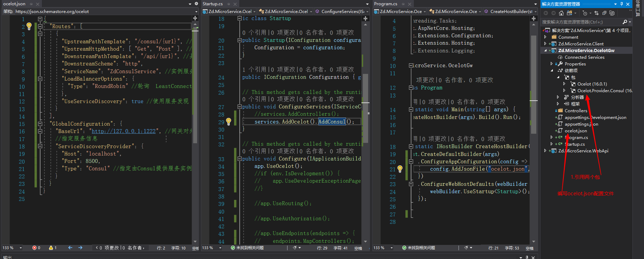Open the 133 % zoom dropdown under ocelot.json
The height and width of the screenshot is (259, 644).
coord(21,248)
